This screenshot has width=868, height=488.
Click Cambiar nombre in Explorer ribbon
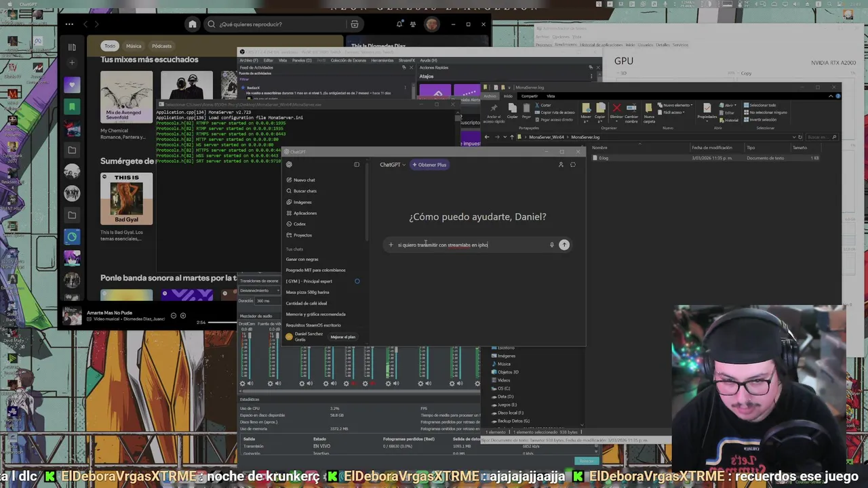tap(631, 113)
